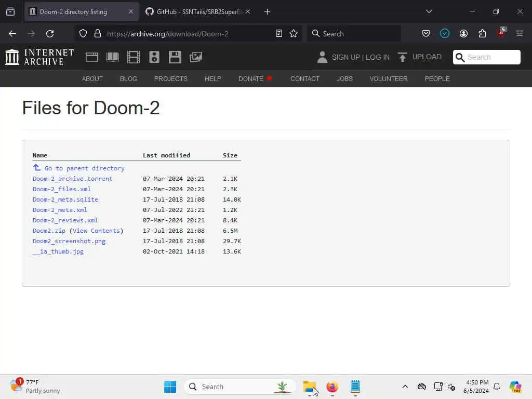The height and width of the screenshot is (399, 532).
Task: Click the site security padlock icon
Action: (98, 34)
